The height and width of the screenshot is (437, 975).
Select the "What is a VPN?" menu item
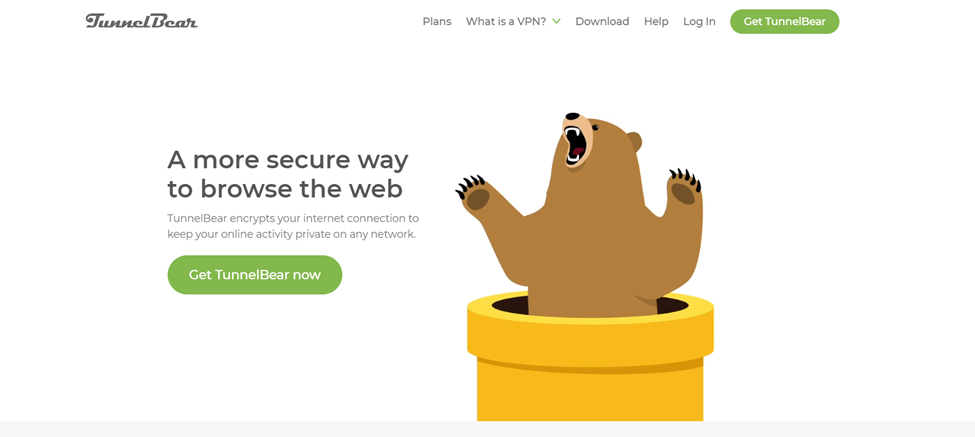(x=506, y=21)
